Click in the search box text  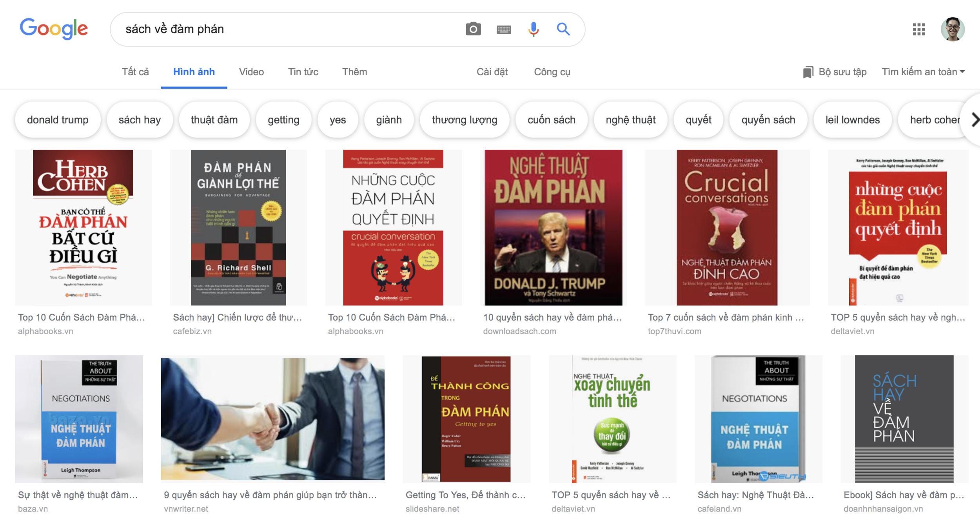click(x=174, y=29)
